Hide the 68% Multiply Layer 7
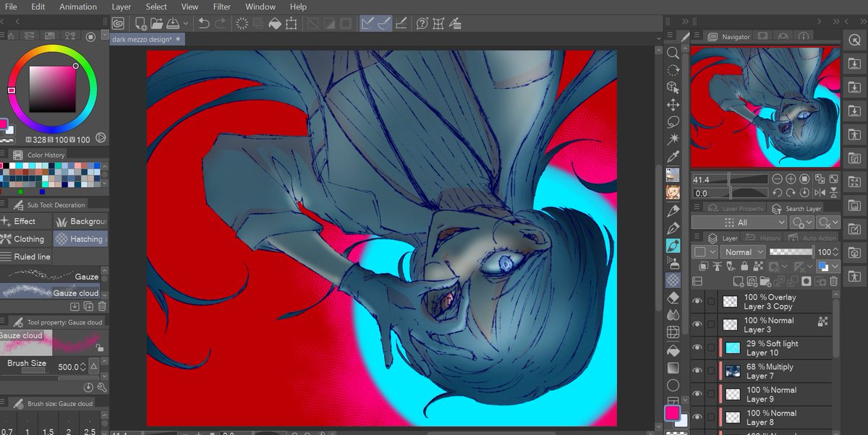This screenshot has width=868, height=435. click(697, 371)
